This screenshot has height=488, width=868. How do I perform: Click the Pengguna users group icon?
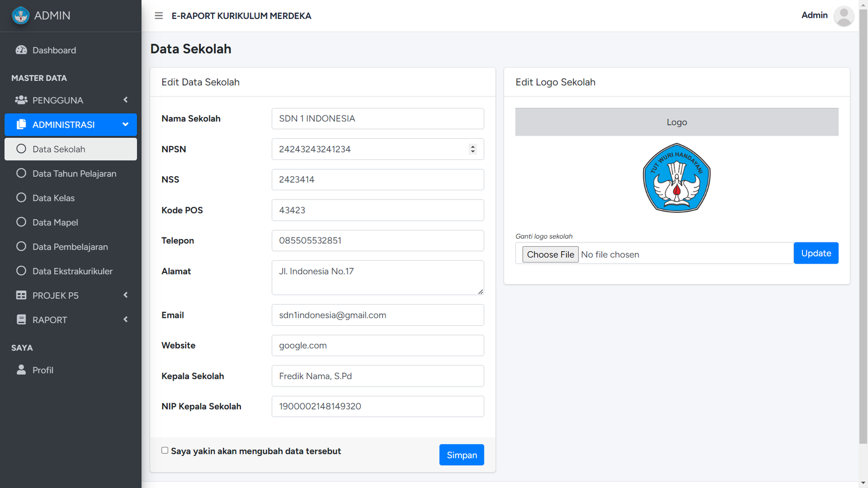[x=21, y=100]
